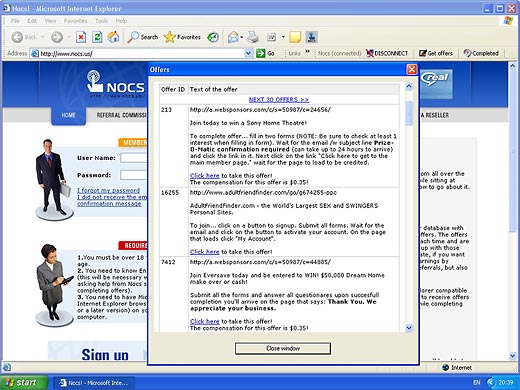Click the Password input field
The image size is (520, 390).
pyautogui.click(x=134, y=175)
